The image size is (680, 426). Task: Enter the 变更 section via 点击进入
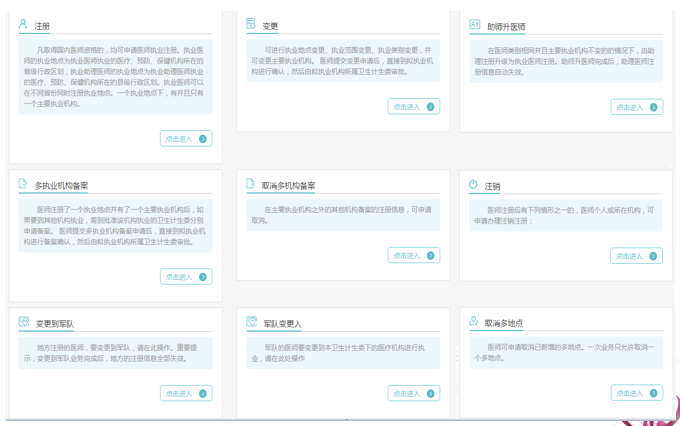click(413, 106)
